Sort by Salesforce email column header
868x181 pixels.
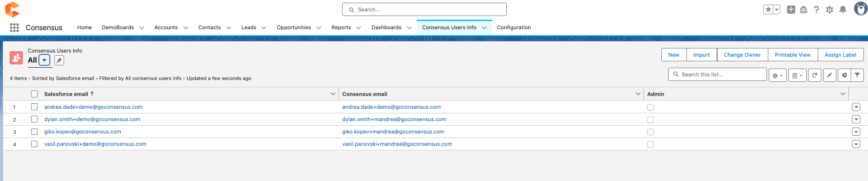(x=66, y=94)
